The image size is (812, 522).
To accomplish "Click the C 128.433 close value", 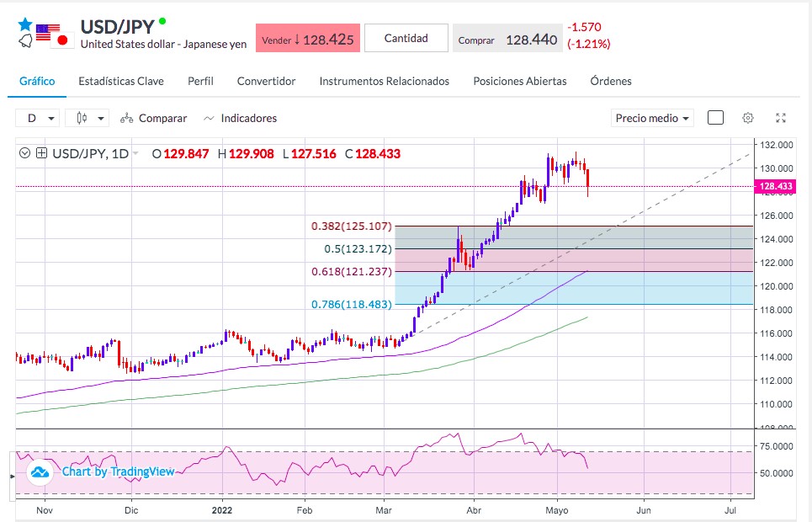I will [373, 153].
